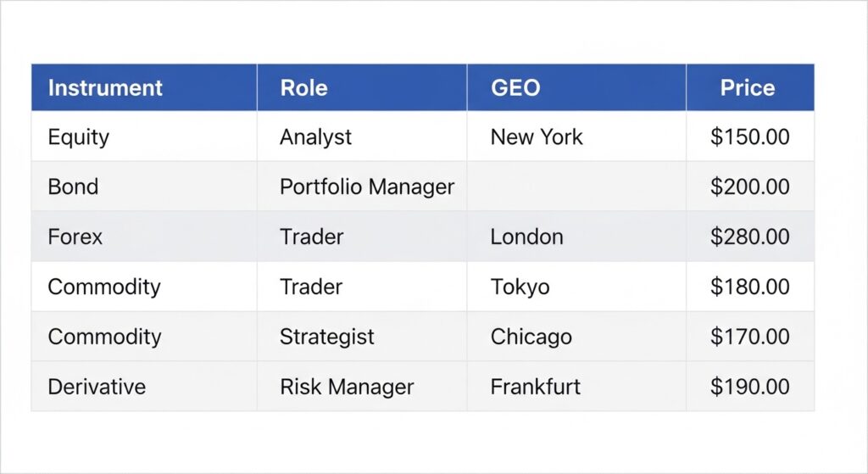Click the Portfolio Manager cell
868x474 pixels.
(367, 187)
